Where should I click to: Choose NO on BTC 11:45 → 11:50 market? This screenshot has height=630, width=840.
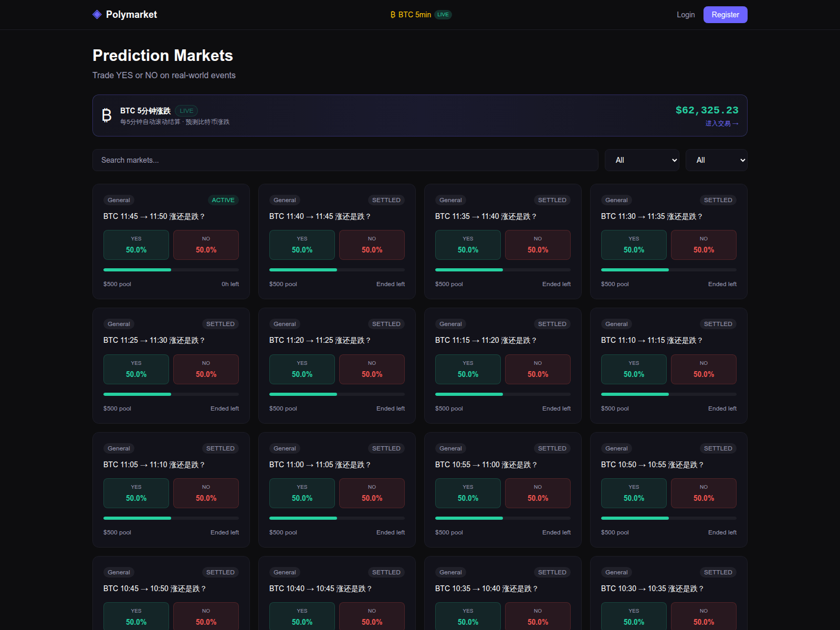(x=206, y=245)
